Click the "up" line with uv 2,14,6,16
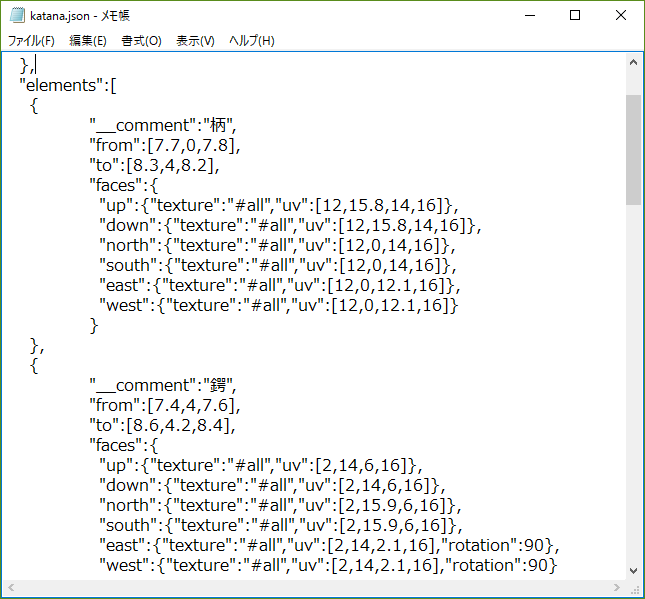The width and height of the screenshot is (645, 599). 261,466
